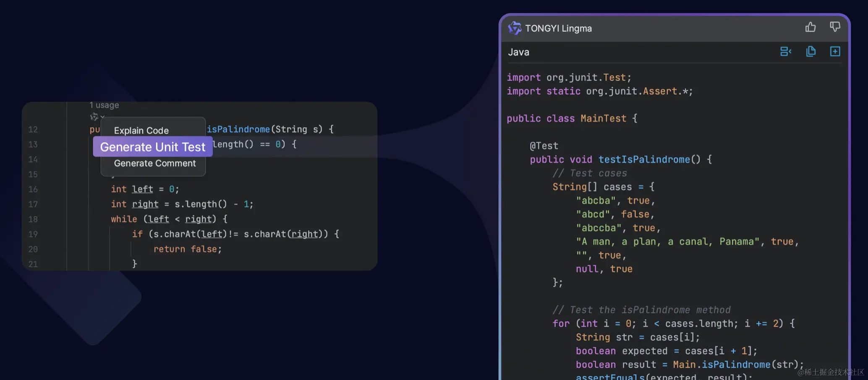Click 'import org.junit.Test;' line

(x=569, y=78)
